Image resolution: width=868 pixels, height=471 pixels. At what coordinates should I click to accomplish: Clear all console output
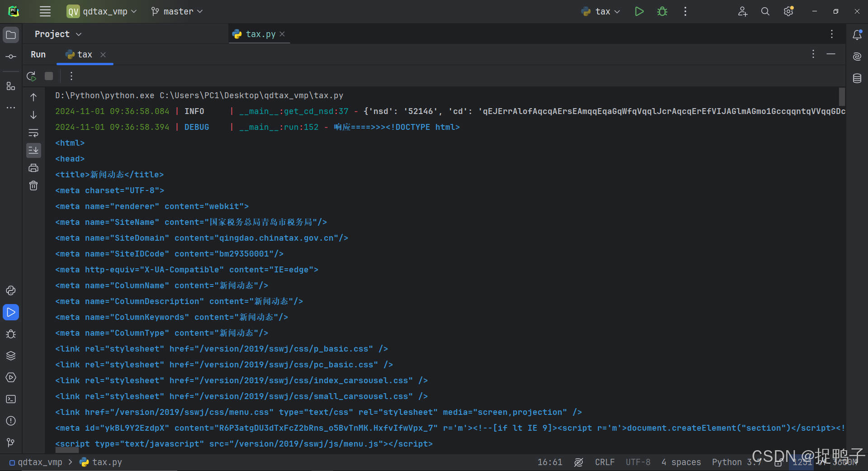point(33,186)
